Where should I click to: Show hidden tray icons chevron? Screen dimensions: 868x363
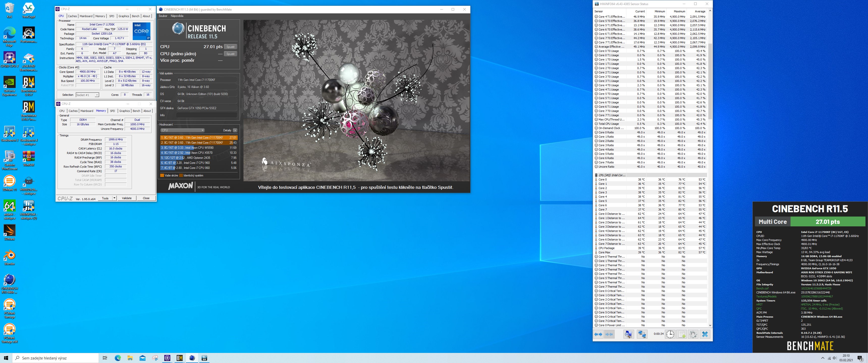823,358
